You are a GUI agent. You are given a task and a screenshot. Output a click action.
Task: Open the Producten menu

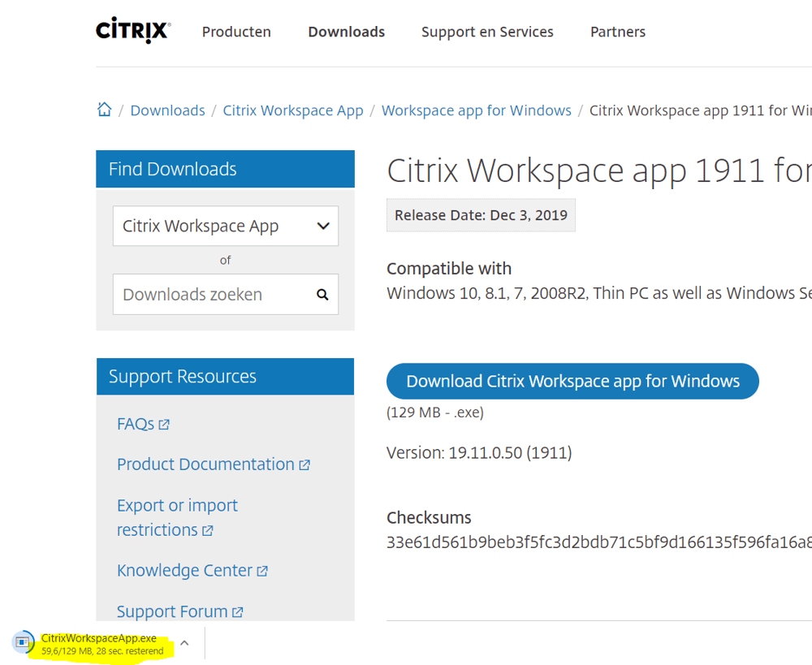236,32
